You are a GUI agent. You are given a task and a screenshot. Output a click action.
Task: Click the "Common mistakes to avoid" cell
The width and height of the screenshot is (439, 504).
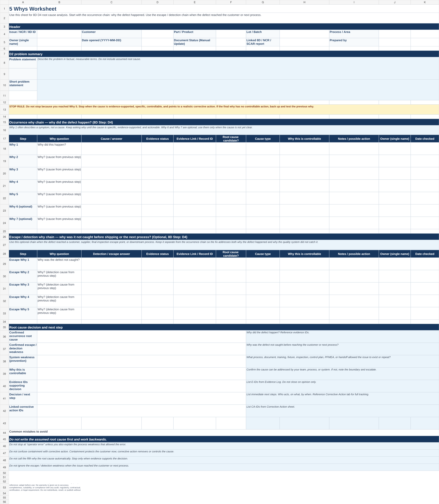point(224,433)
